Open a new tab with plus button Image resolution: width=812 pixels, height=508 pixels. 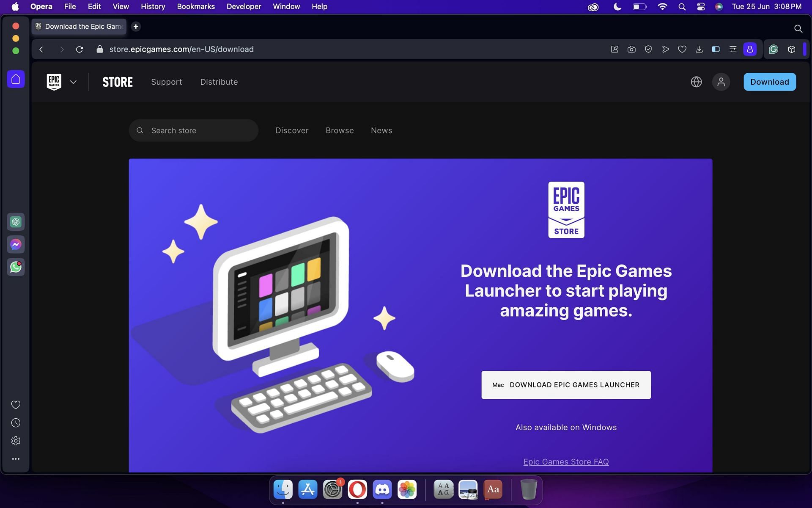136,26
